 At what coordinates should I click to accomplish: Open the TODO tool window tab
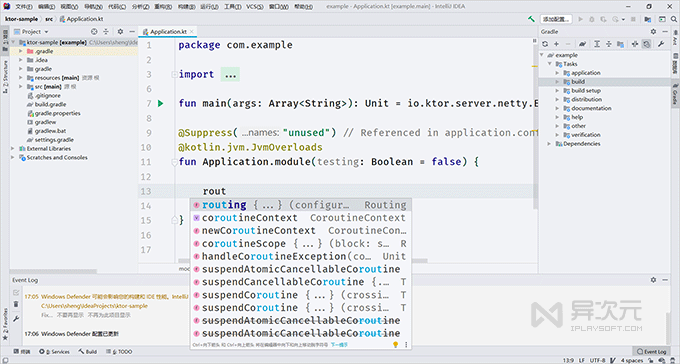pyautogui.click(x=119, y=352)
